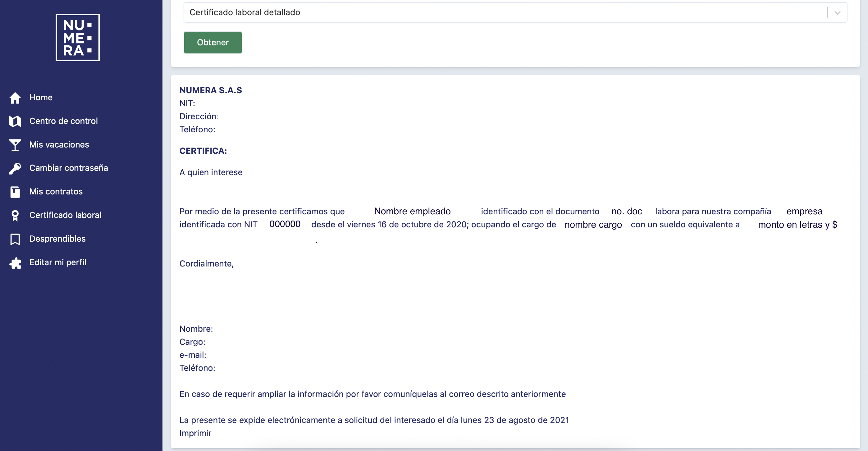This screenshot has width=868, height=451.
Task: Click 'Por medio de la presente certificamos que'
Action: point(262,211)
